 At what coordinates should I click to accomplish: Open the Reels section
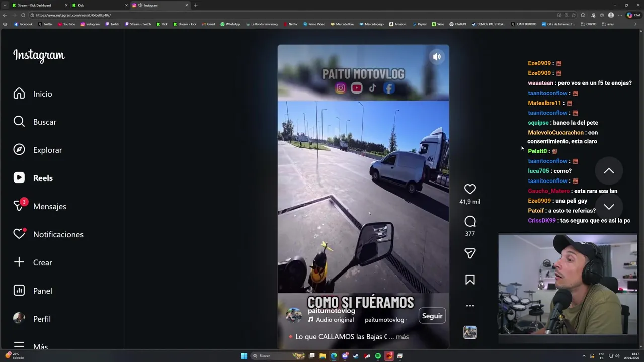coord(33,178)
